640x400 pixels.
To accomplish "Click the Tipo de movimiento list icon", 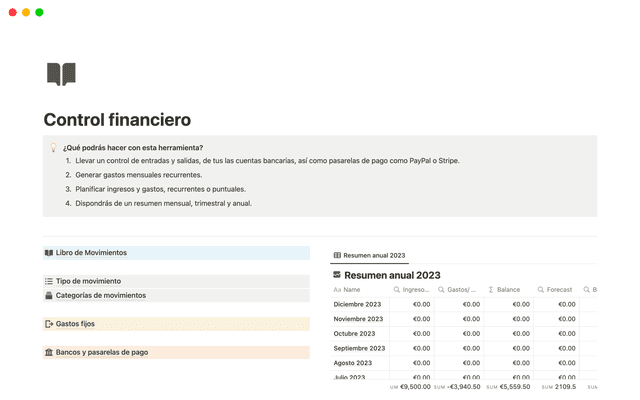I will (x=49, y=281).
